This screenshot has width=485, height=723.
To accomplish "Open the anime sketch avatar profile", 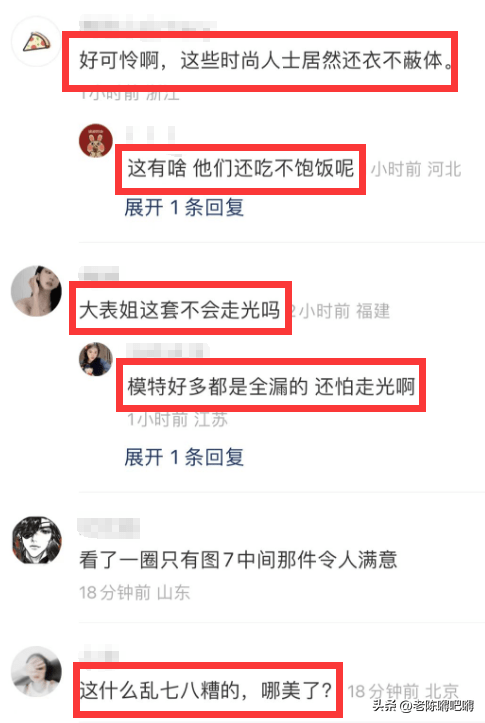I will [36, 540].
